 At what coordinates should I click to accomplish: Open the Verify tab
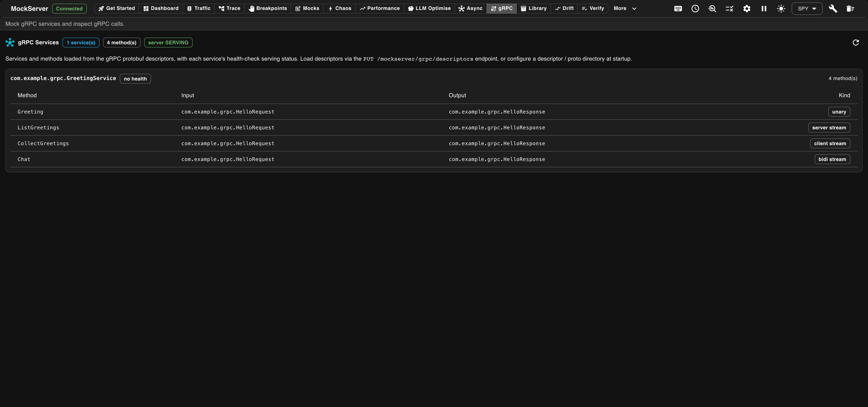click(593, 8)
